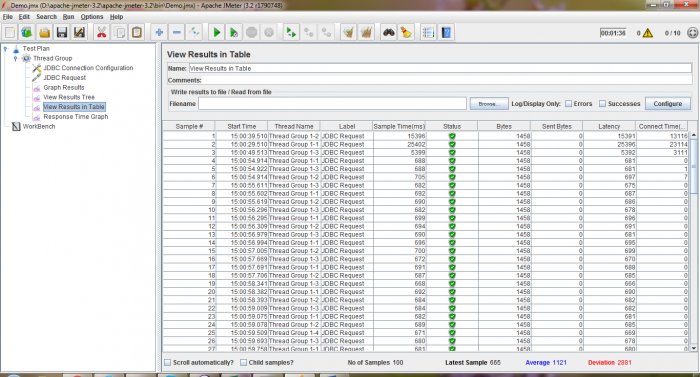This screenshot has width=700, height=377.
Task: Click the Name input field
Action: coord(440,68)
